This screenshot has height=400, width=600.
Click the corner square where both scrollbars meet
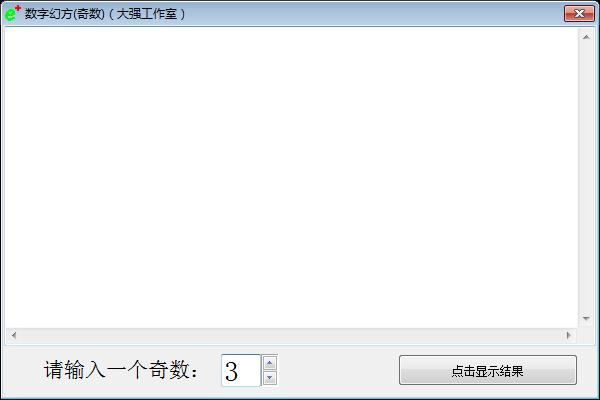586,336
